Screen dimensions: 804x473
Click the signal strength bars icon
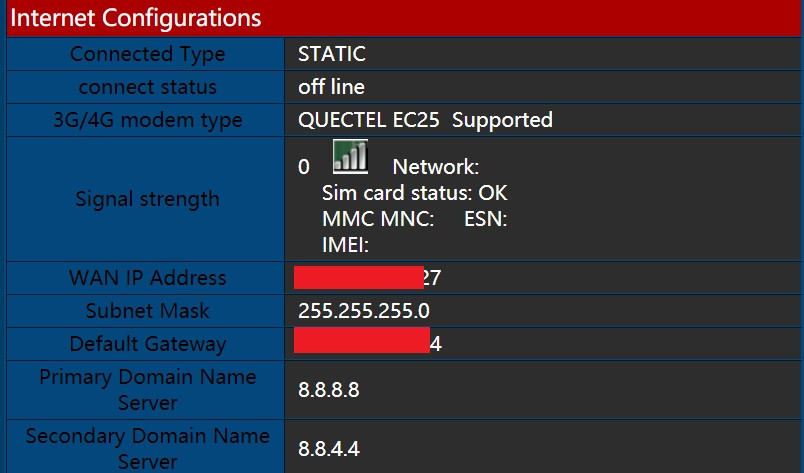(350, 156)
